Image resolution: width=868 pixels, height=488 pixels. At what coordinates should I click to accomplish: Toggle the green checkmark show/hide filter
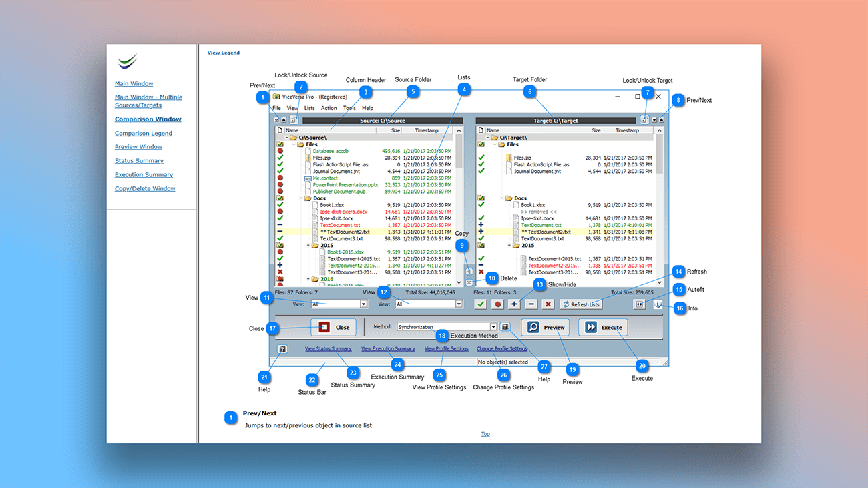[x=481, y=304]
